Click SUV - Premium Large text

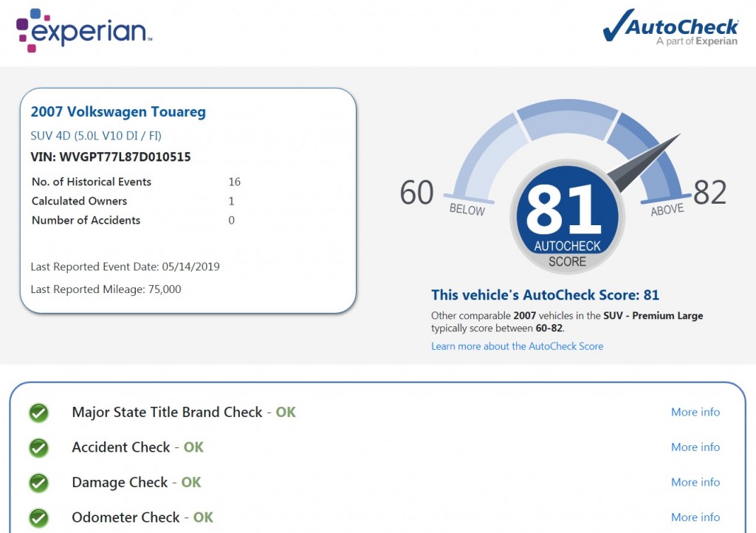click(x=653, y=316)
